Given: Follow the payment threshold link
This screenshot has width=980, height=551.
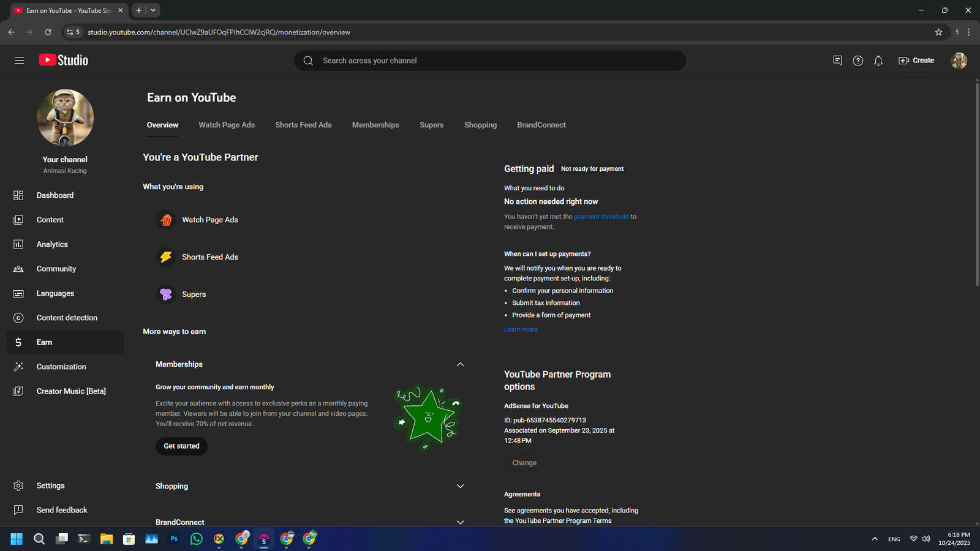Looking at the screenshot, I should click(601, 217).
